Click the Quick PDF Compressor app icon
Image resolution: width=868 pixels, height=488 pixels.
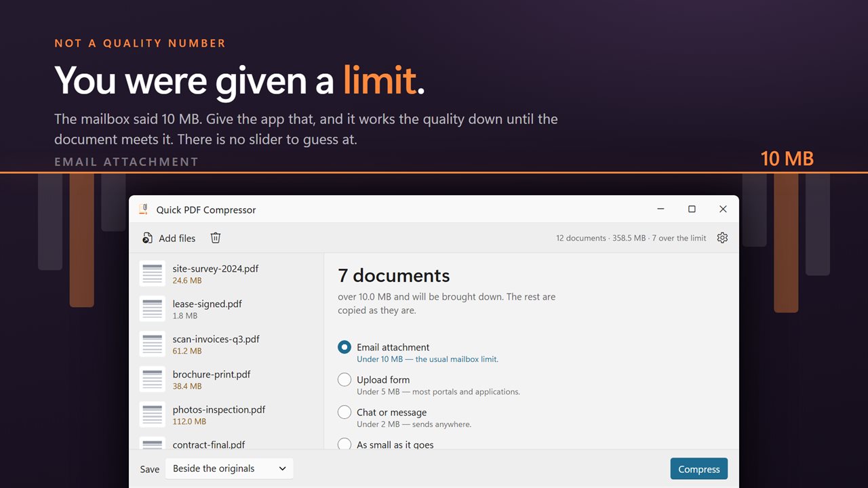point(143,209)
